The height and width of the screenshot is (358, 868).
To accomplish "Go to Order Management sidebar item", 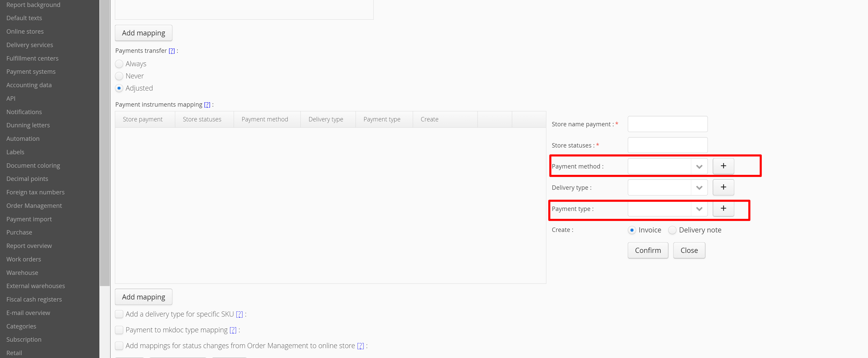I will pos(34,206).
